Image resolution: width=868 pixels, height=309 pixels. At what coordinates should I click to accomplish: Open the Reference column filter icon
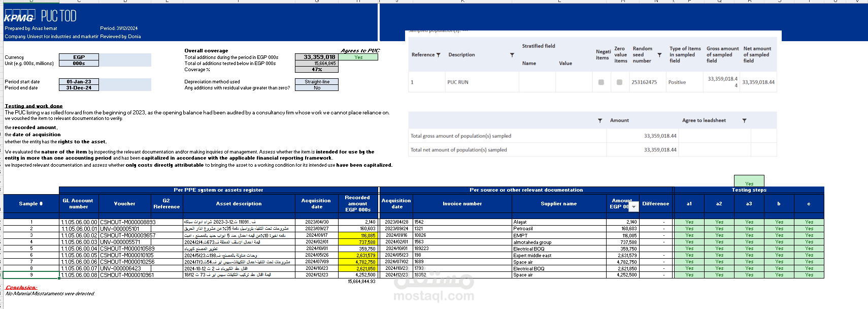438,55
